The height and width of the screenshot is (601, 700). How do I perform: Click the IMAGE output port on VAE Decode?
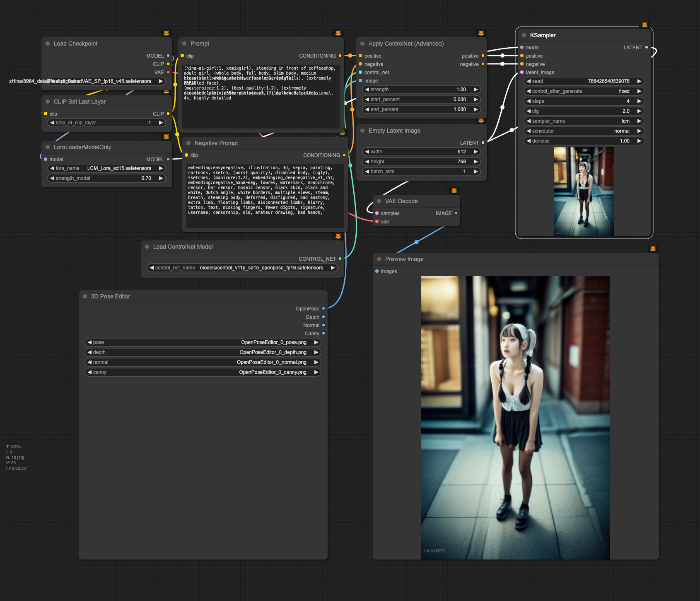click(x=456, y=213)
